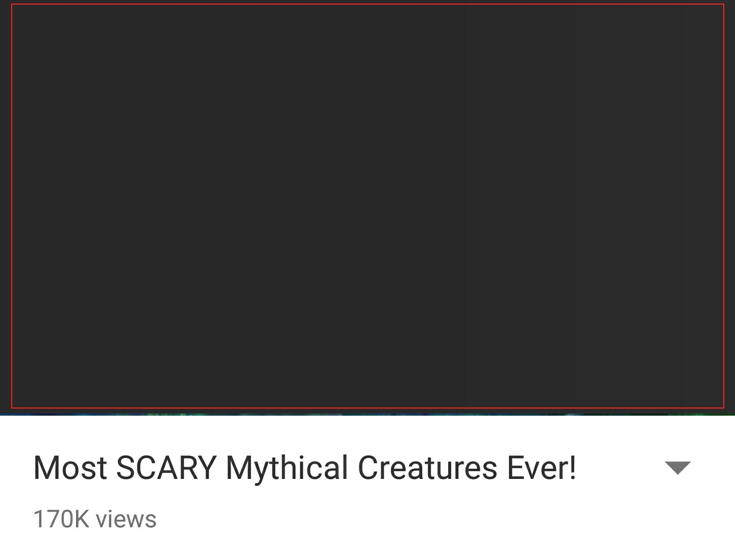Show player controls on the dark overlay
Screen dimensions: 735x560
pos(367,206)
